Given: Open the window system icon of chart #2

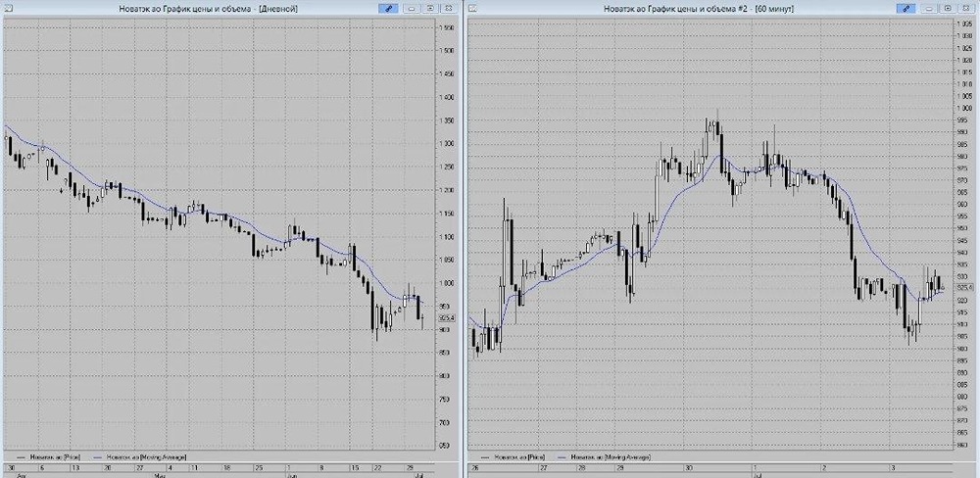Looking at the screenshot, I should click(x=472, y=9).
